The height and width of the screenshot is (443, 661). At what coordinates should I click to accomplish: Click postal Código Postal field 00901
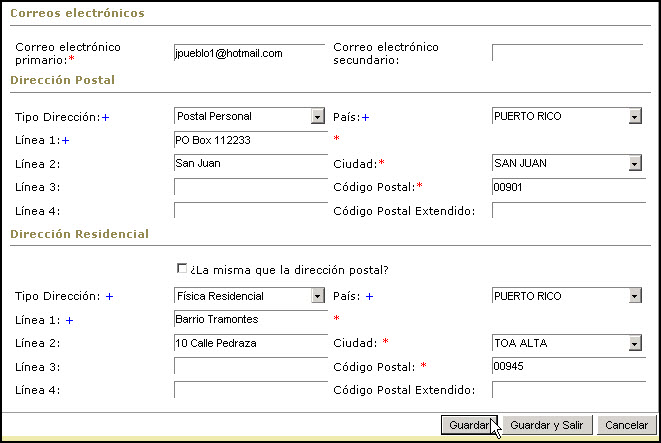(567, 186)
